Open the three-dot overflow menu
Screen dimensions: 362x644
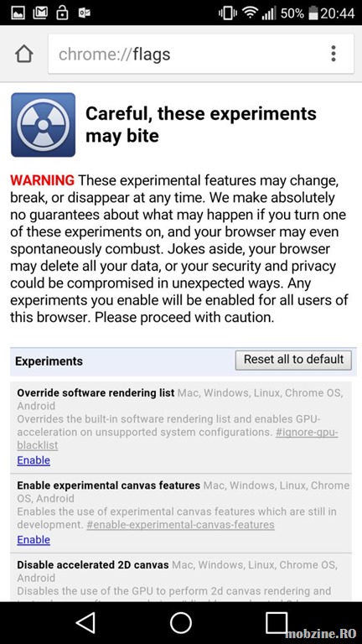coord(334,54)
